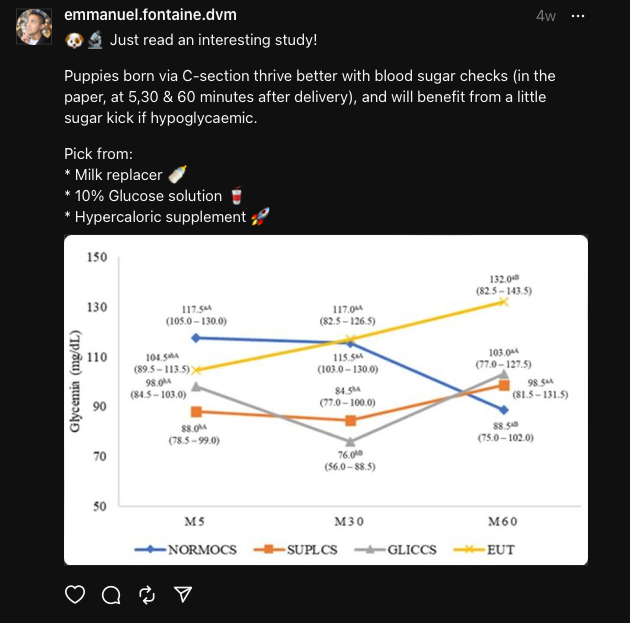Open emmanuel.fontaine.dvm profile link
Viewport: 630px width, 623px height.
(x=148, y=16)
